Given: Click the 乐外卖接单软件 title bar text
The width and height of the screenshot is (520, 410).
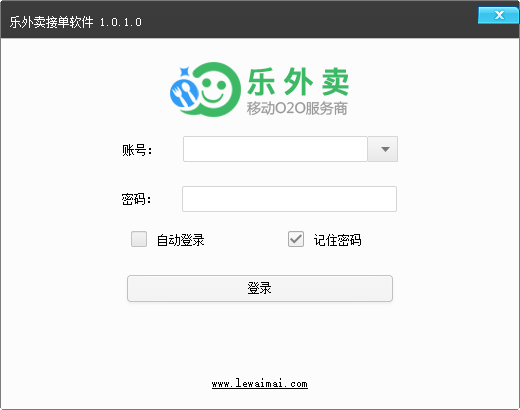Looking at the screenshot, I should (51, 22).
